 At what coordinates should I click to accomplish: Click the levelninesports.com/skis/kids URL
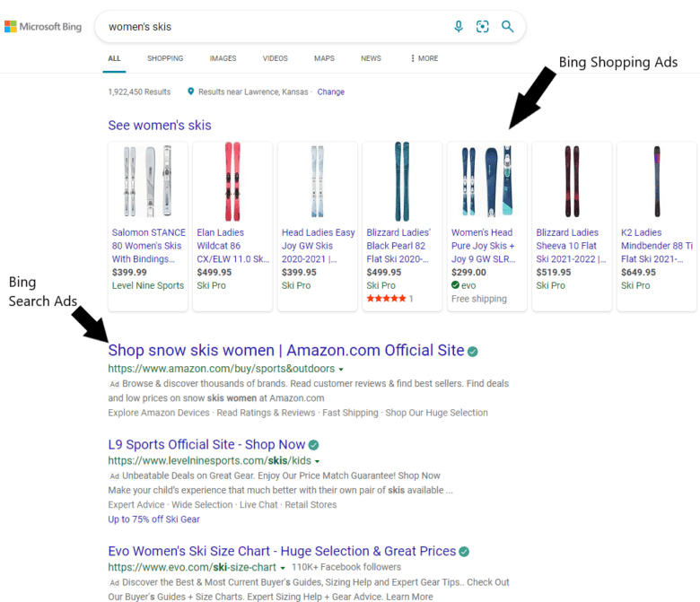click(209, 460)
